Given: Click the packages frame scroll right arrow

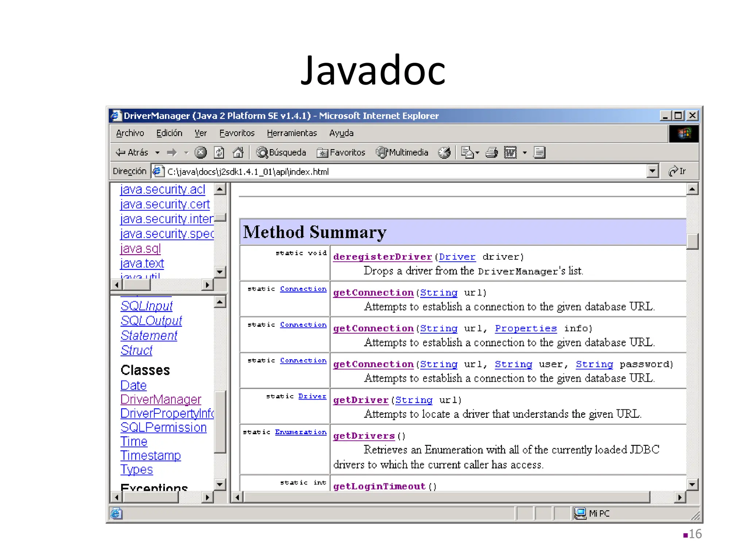Looking at the screenshot, I should tap(208, 285).
